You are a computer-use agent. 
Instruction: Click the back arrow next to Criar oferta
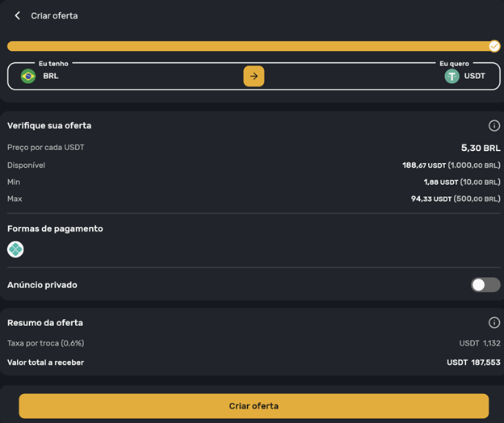coord(18,15)
